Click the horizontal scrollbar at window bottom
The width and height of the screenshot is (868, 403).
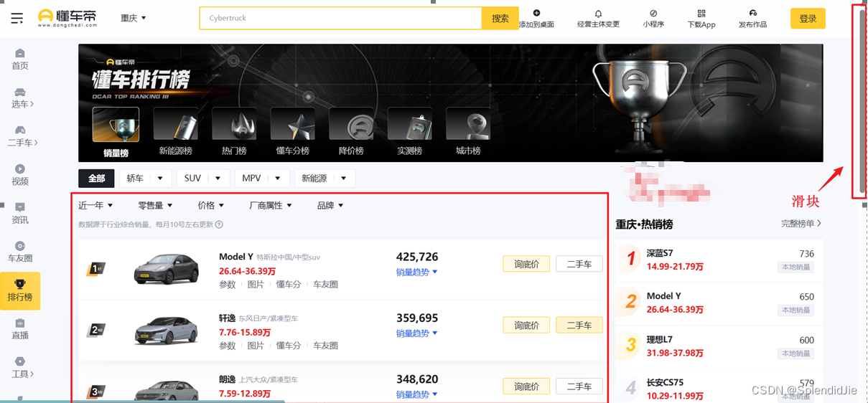(142, 402)
